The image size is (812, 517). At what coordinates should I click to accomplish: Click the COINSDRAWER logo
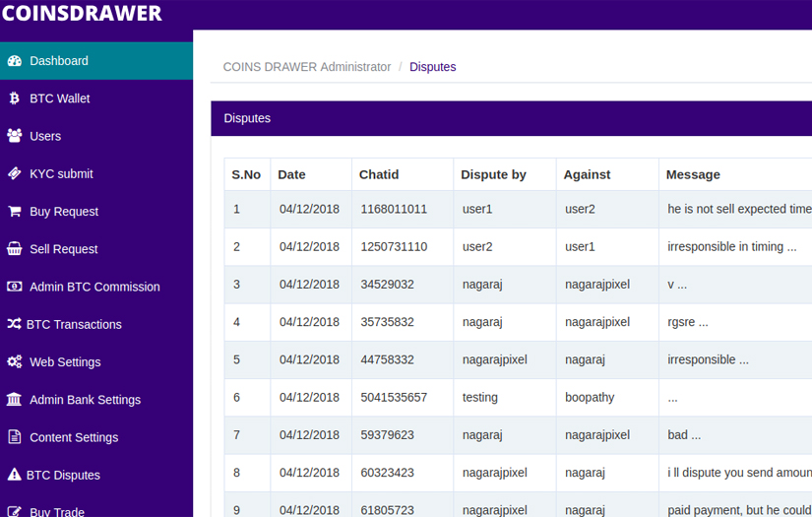coord(82,13)
